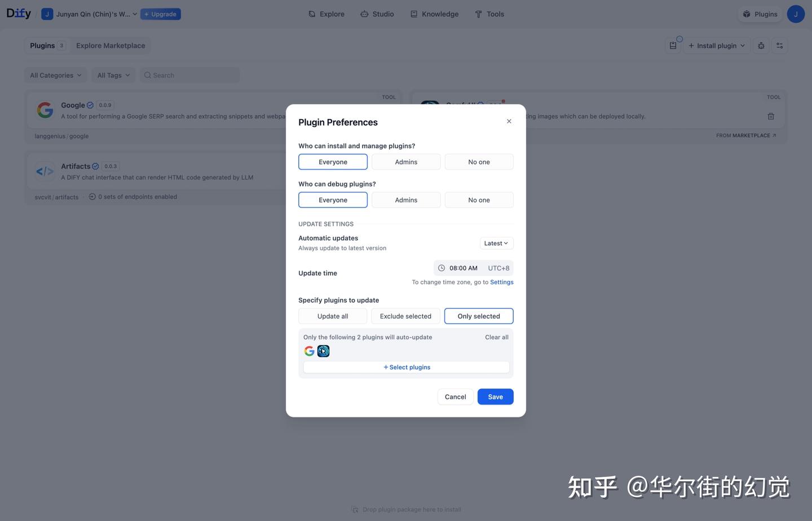Save the plugin preferences

(x=495, y=396)
